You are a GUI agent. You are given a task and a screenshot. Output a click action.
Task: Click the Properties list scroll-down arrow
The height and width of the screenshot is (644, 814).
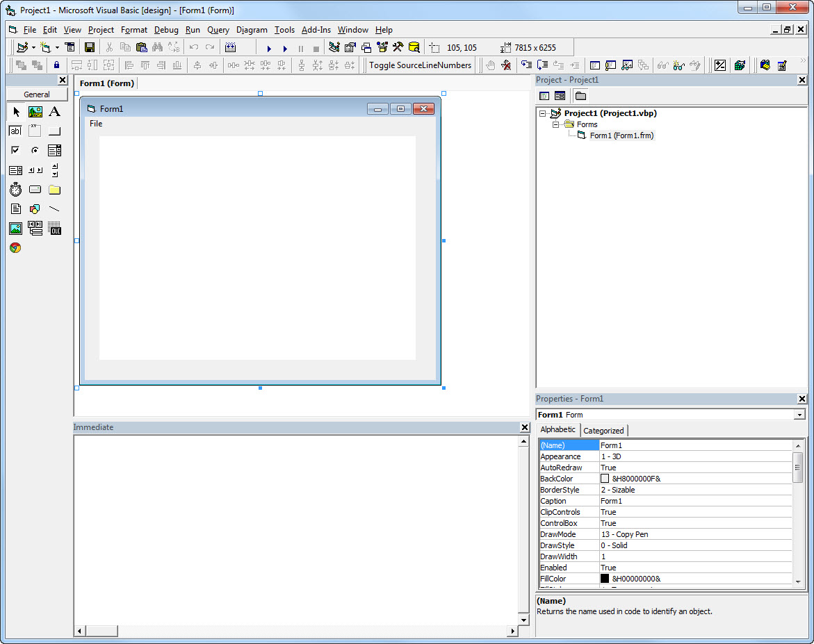click(x=798, y=581)
